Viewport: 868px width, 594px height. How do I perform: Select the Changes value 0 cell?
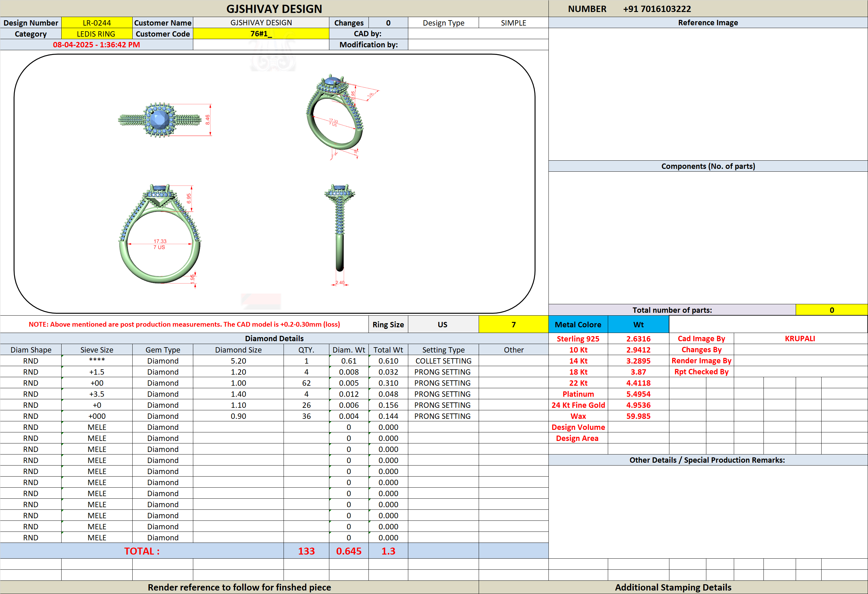(388, 23)
